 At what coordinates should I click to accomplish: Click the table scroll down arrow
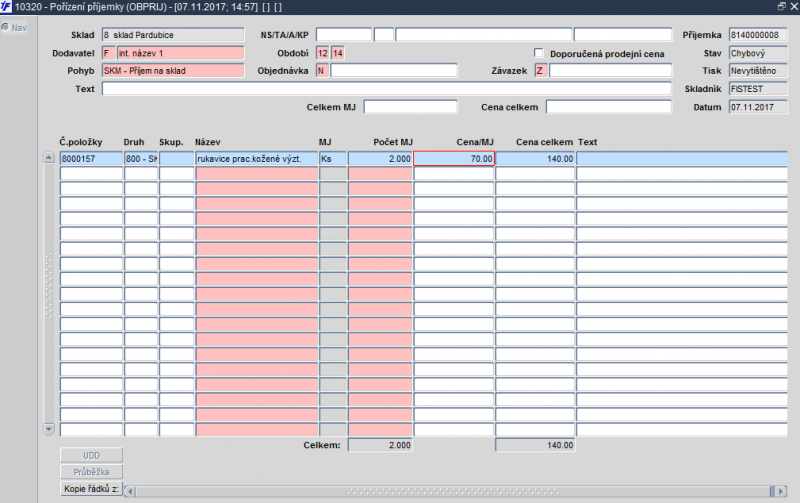coord(49,429)
